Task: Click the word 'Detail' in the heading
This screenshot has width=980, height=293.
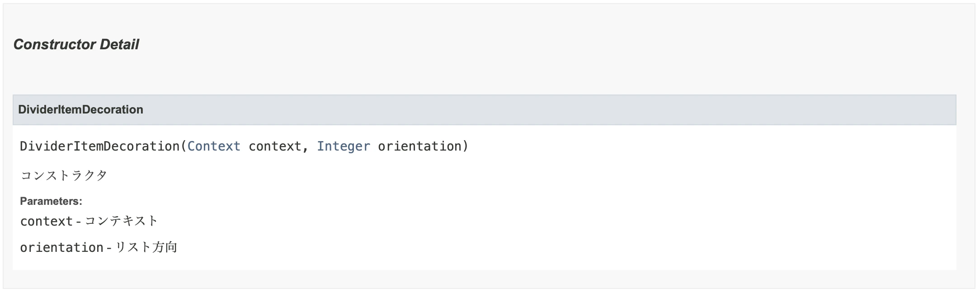Action: [x=119, y=44]
